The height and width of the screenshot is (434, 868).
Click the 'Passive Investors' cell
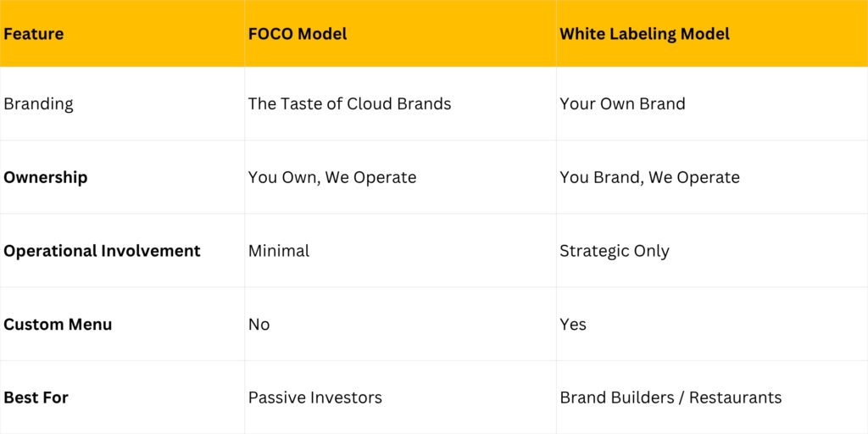pos(315,398)
